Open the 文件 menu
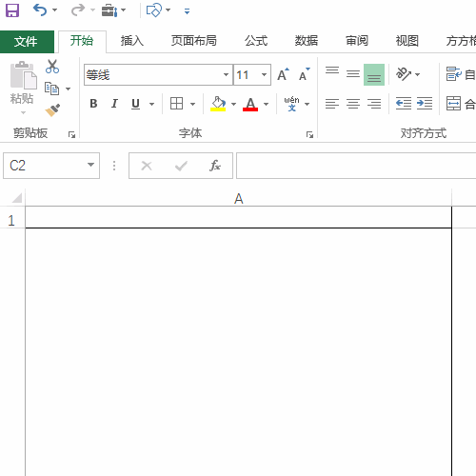476x476 pixels. (27, 42)
